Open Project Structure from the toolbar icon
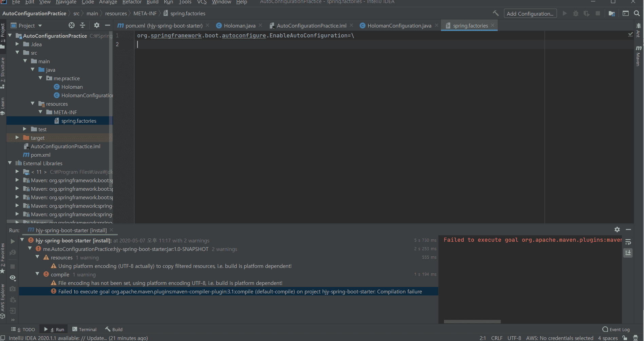This screenshot has height=341, width=644. (x=612, y=13)
